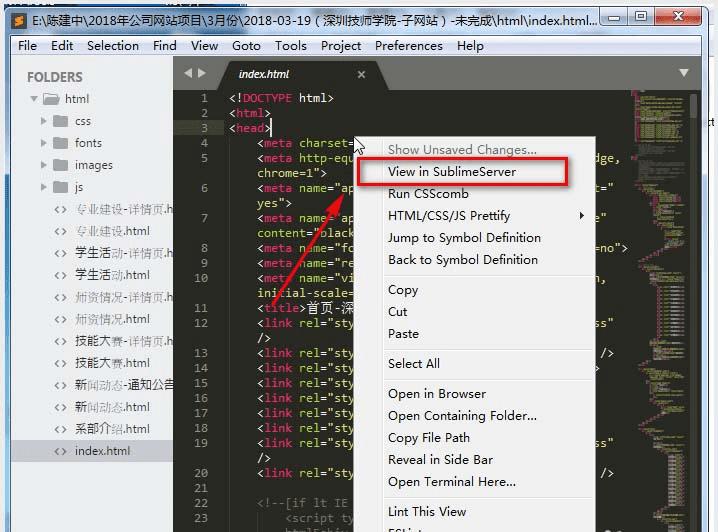Click the html folder icon
The width and height of the screenshot is (718, 532).
[51, 99]
